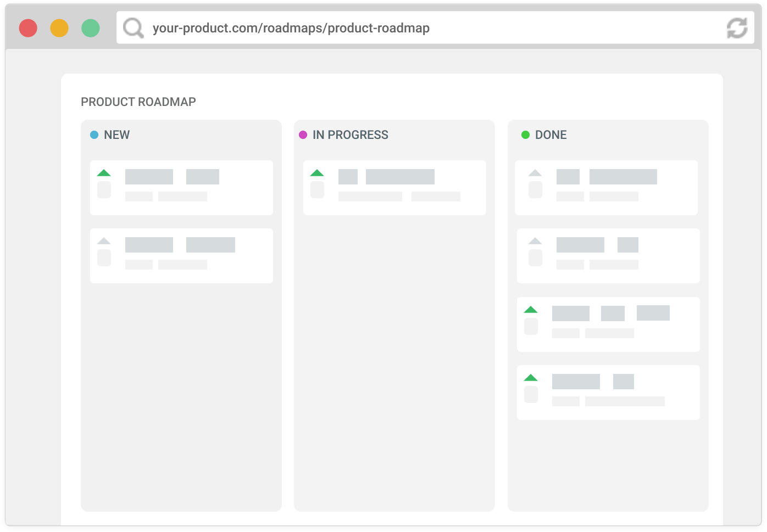Screen dimensions: 767x532
Task: Toggle green upvote arrow on third DONE card
Action: (x=531, y=310)
